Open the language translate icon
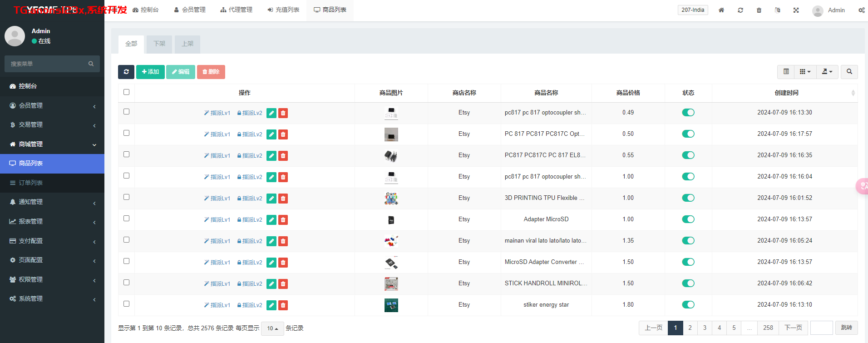This screenshot has height=343, width=868. (x=777, y=10)
